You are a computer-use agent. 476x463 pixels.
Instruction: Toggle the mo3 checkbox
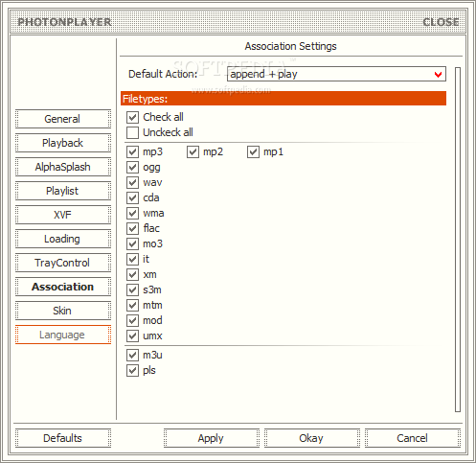click(x=132, y=243)
